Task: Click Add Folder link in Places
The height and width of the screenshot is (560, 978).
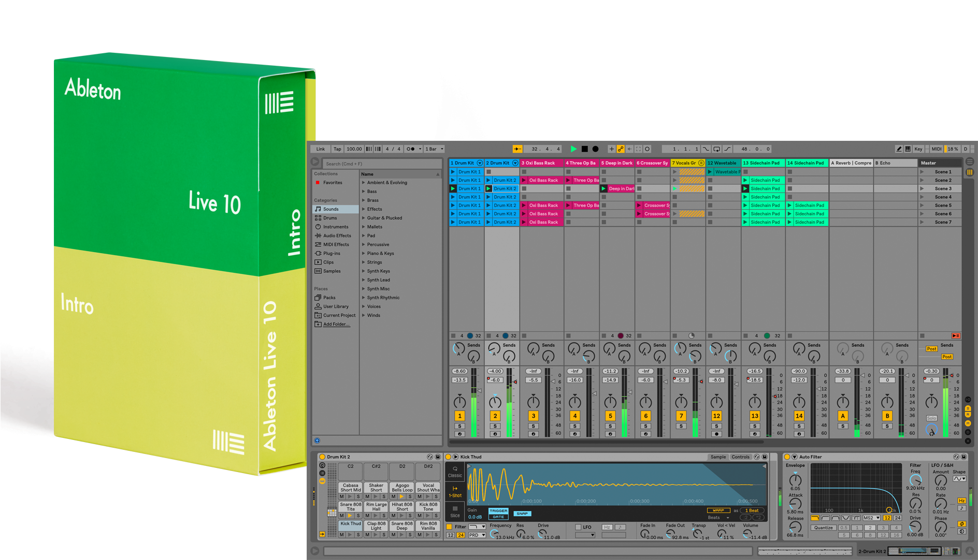Action: pos(336,325)
